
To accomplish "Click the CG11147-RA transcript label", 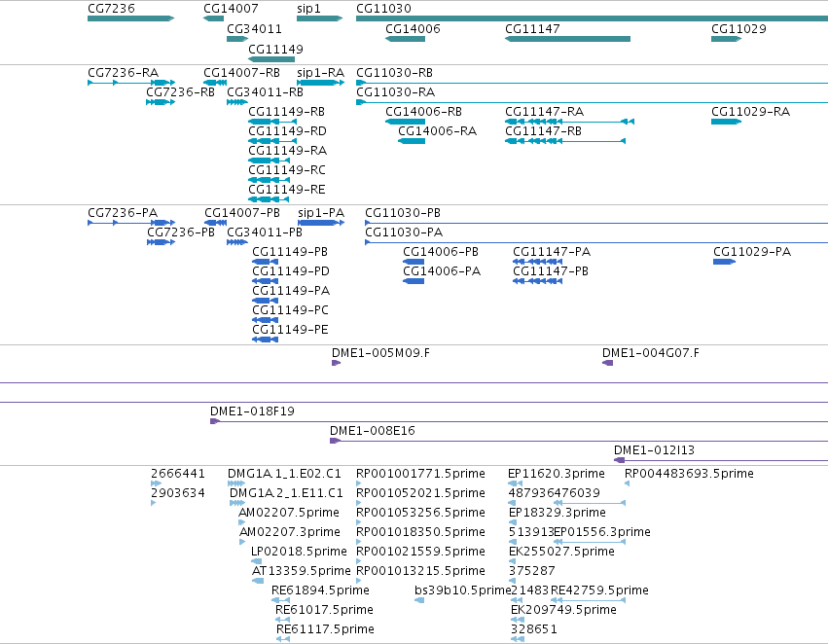I will point(545,112).
